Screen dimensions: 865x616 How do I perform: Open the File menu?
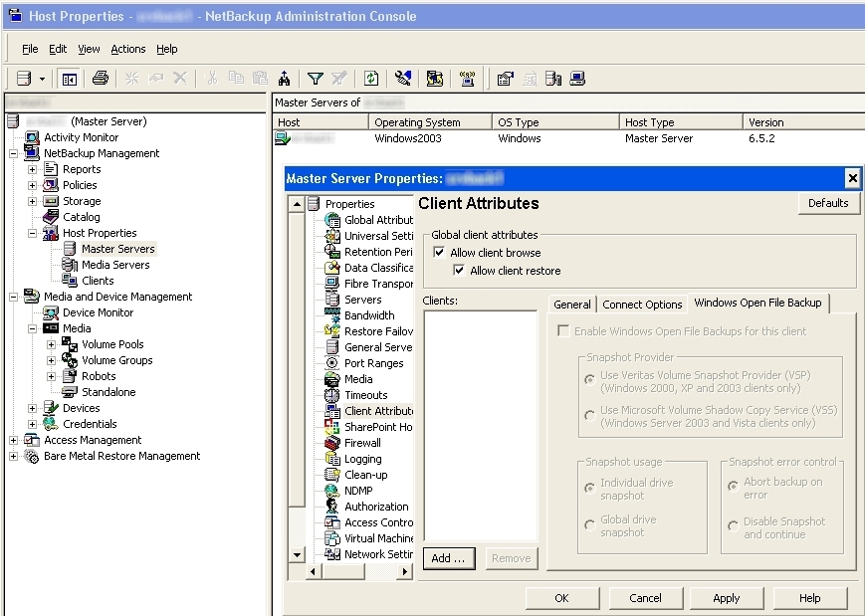[x=30, y=49]
